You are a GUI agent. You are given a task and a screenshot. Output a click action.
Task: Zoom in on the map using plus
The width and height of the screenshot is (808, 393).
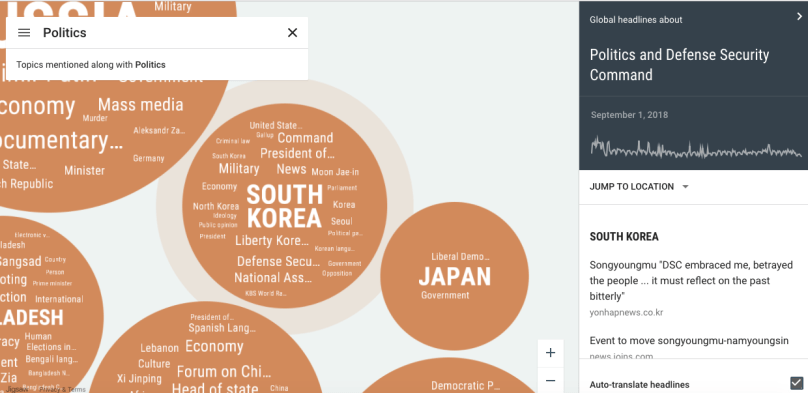(x=550, y=353)
